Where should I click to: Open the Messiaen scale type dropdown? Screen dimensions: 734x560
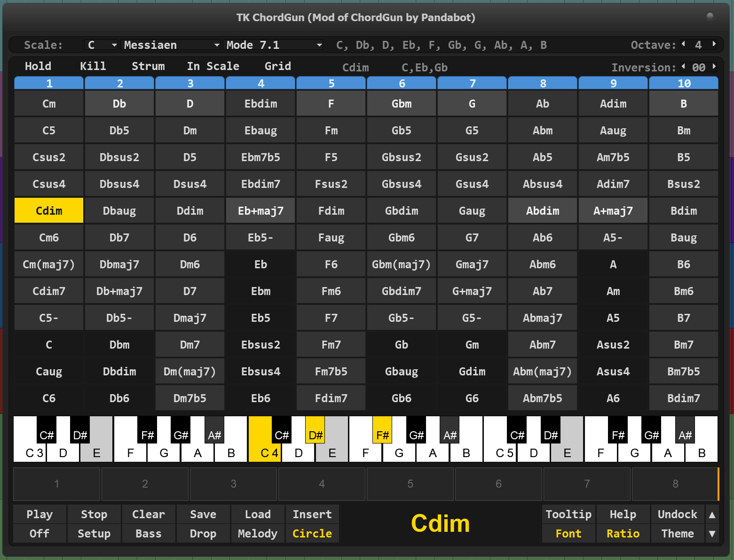click(x=171, y=45)
